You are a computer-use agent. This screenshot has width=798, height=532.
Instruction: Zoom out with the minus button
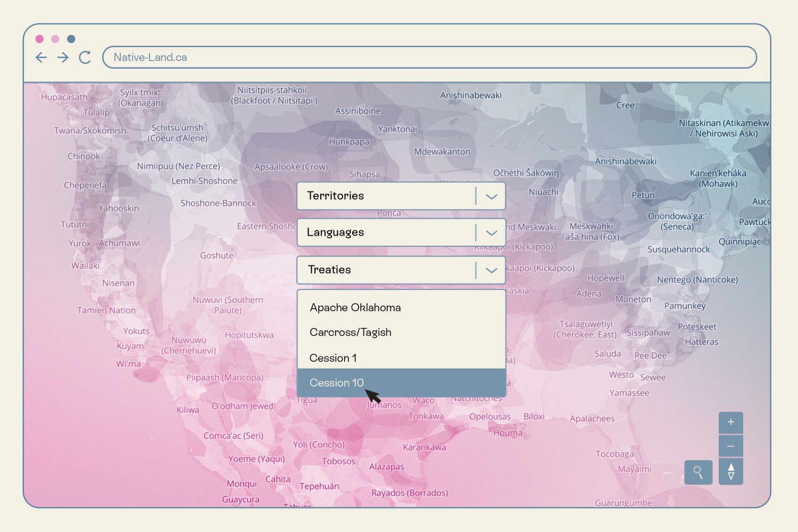point(730,446)
